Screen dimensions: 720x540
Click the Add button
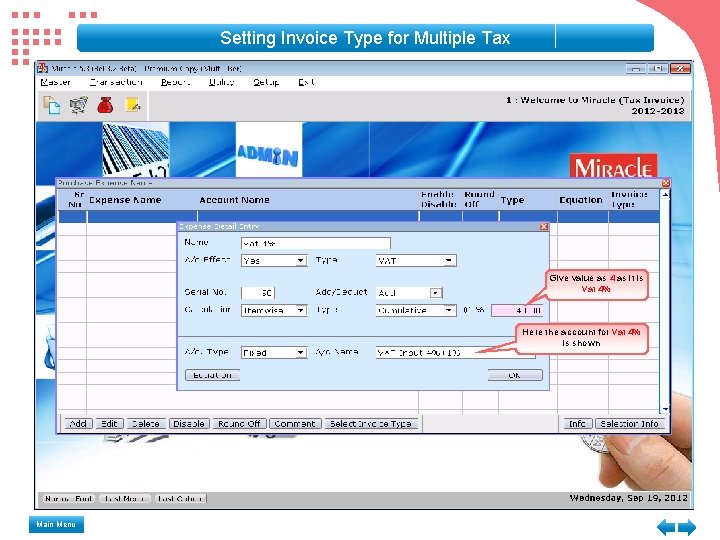(x=78, y=424)
